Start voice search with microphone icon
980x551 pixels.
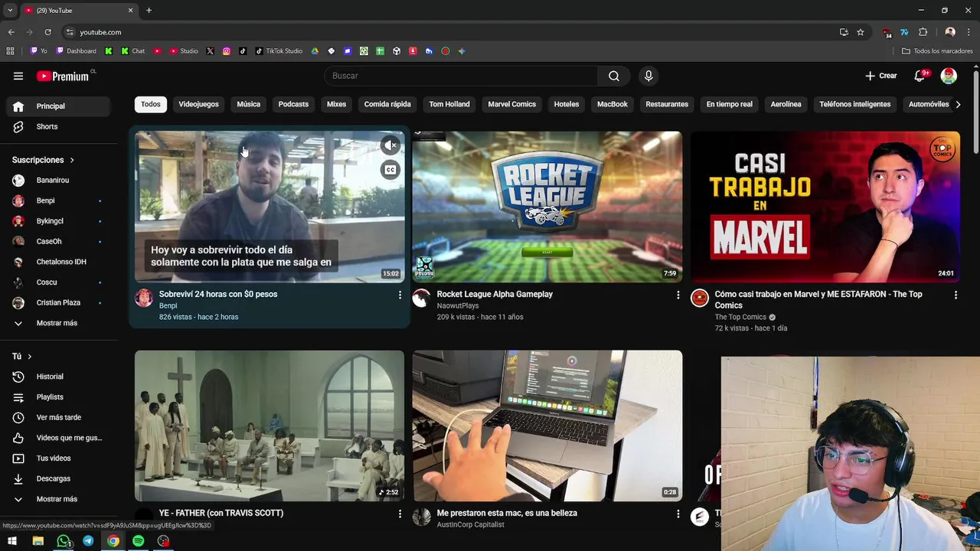click(648, 76)
